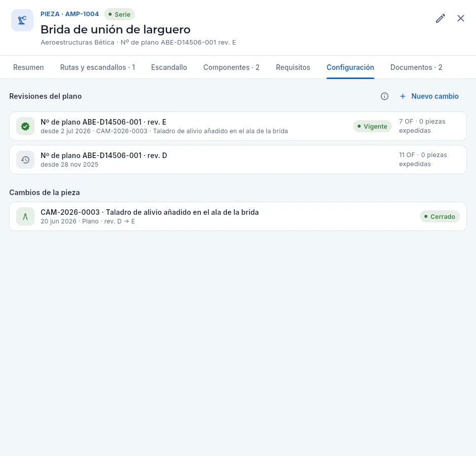This screenshot has height=456, width=476.
Task: Click '20 jun 2026 · Plano · rev. D → E'
Action: (88, 221)
